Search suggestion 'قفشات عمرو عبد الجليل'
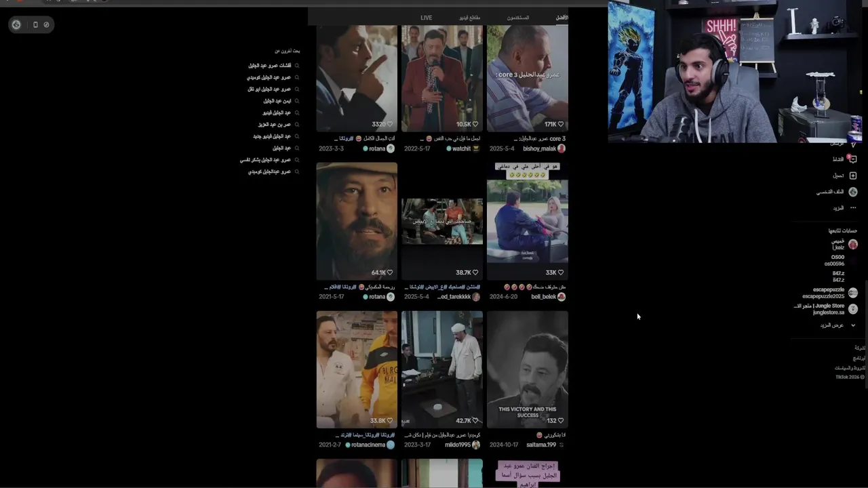 point(269,66)
